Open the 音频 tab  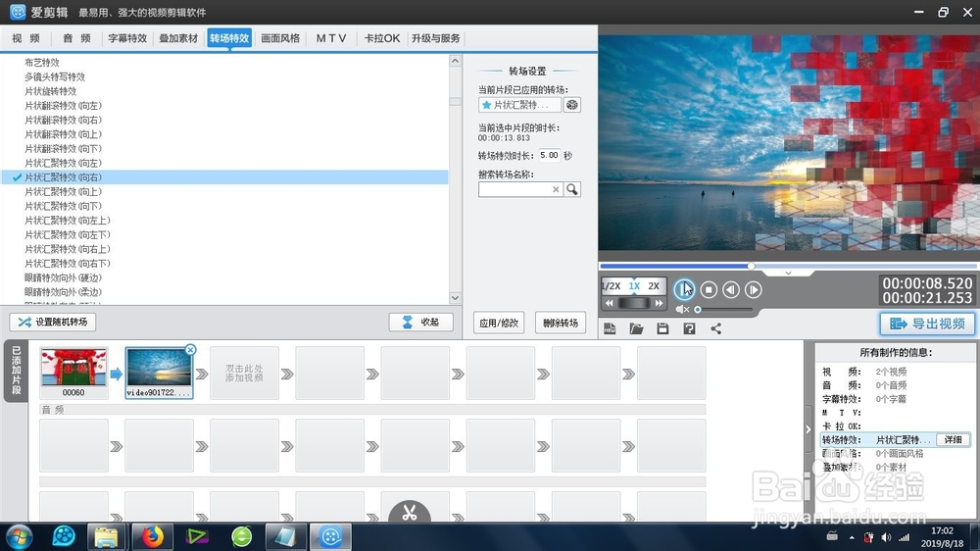(x=76, y=38)
